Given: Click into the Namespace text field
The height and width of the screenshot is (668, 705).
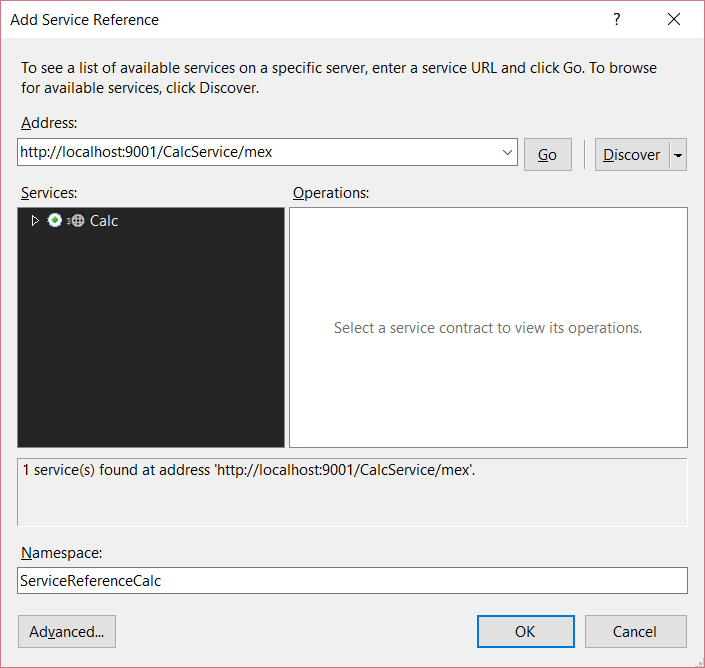Looking at the screenshot, I should click(x=352, y=580).
